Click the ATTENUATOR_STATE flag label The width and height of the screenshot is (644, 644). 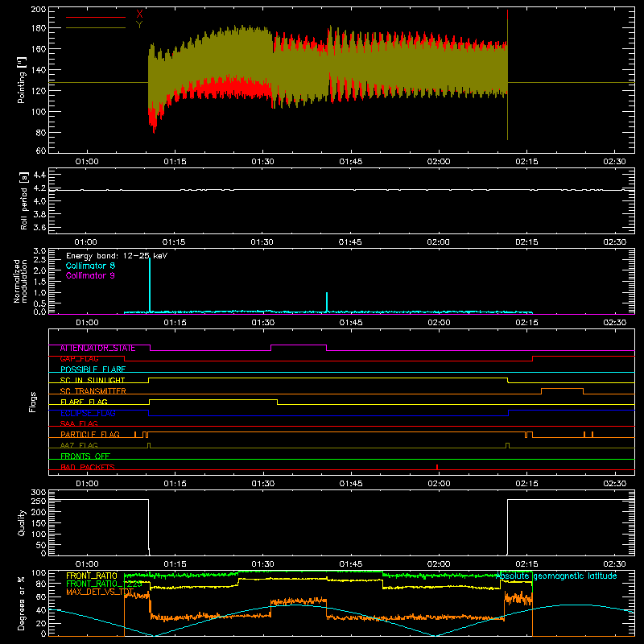[x=97, y=349]
